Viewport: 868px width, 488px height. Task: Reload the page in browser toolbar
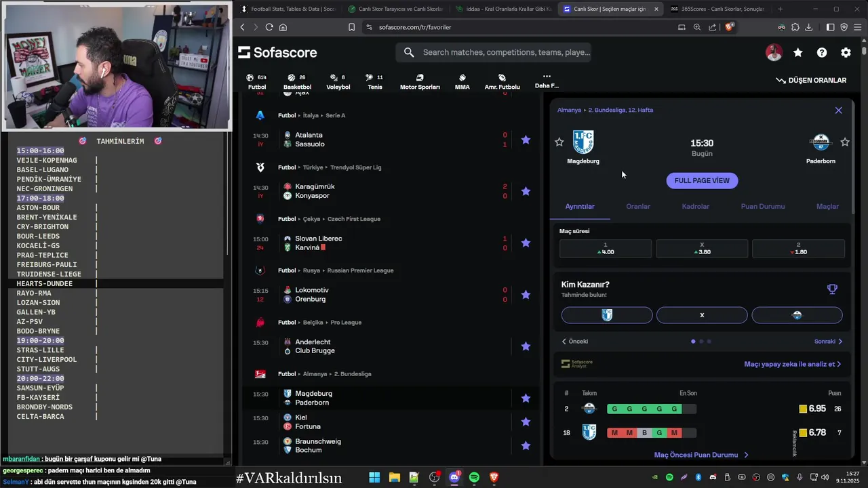269,27
